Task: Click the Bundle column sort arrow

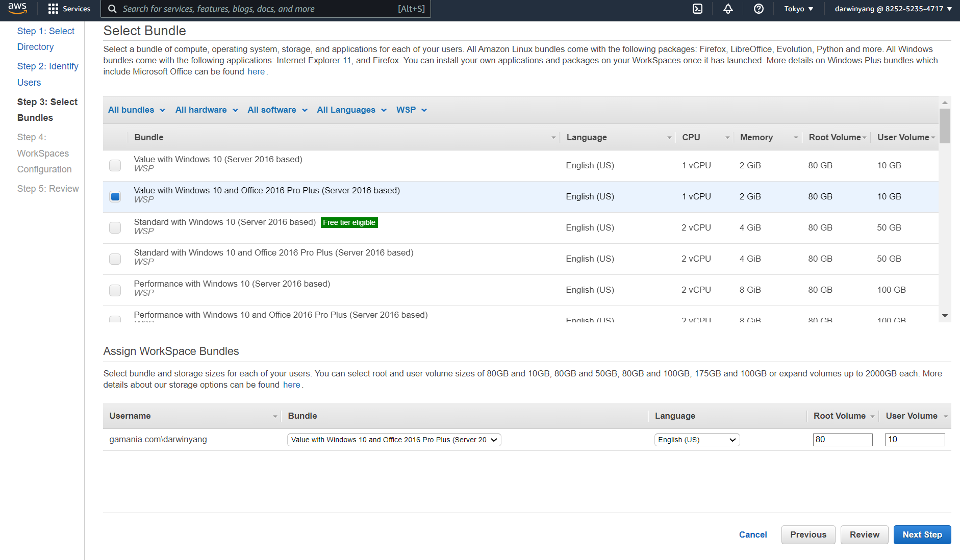Action: 553,138
